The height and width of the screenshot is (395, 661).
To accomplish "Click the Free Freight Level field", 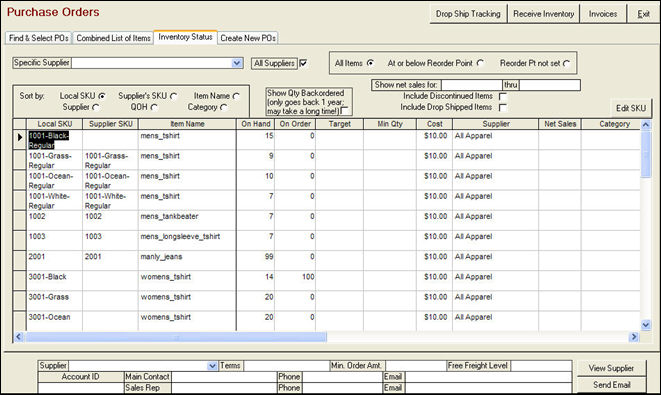I will tap(540, 366).
